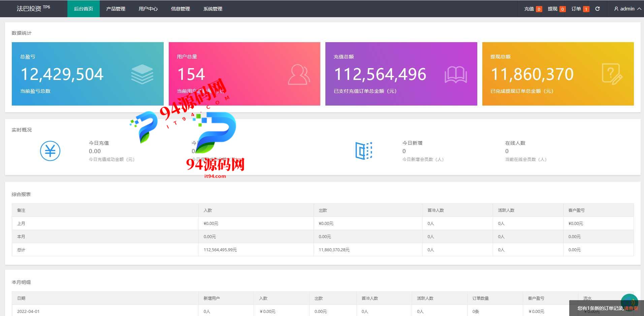
Task: Click 请查看 link in order notification
Action: point(631,308)
